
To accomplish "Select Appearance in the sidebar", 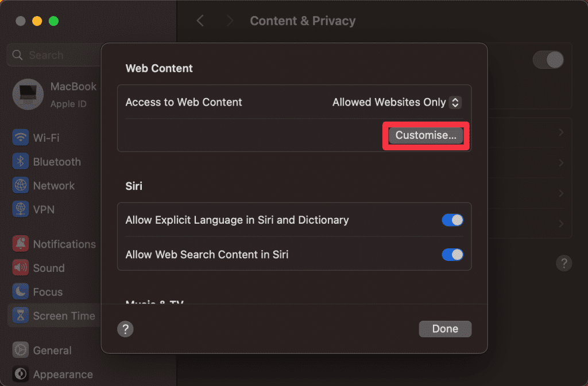I will click(x=62, y=375).
